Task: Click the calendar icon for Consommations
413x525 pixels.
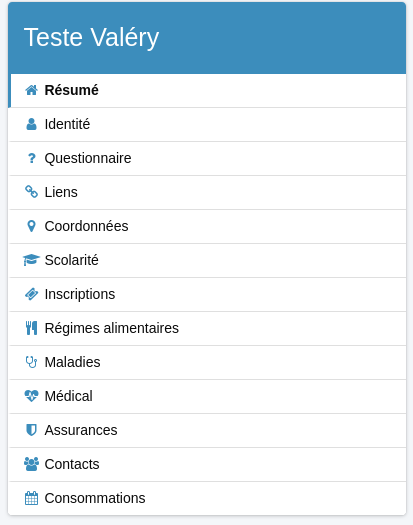Action: (31, 498)
